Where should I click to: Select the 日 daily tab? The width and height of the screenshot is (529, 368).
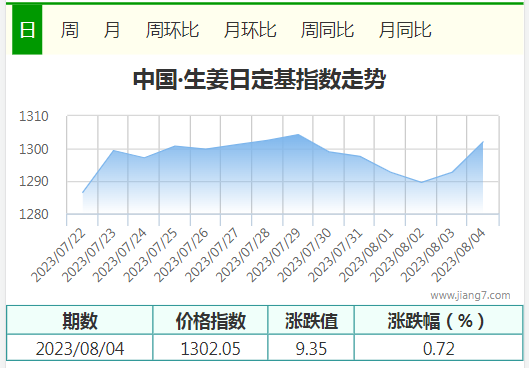pos(27,30)
